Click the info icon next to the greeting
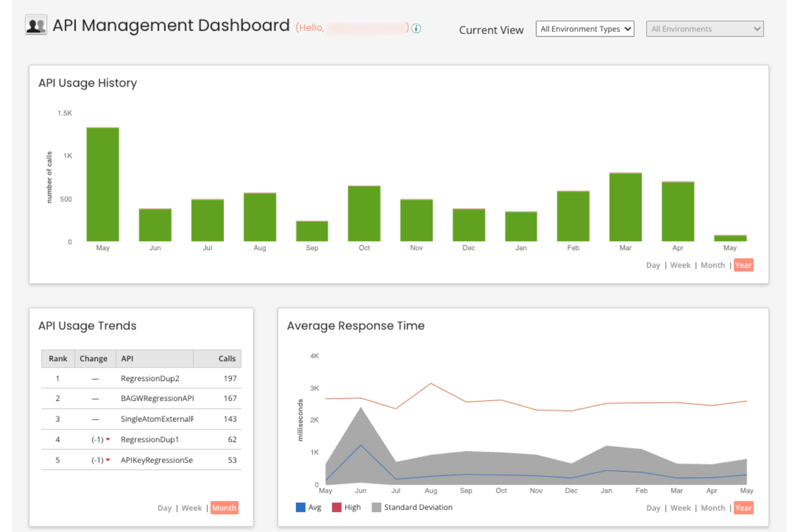798x532 pixels. (416, 29)
